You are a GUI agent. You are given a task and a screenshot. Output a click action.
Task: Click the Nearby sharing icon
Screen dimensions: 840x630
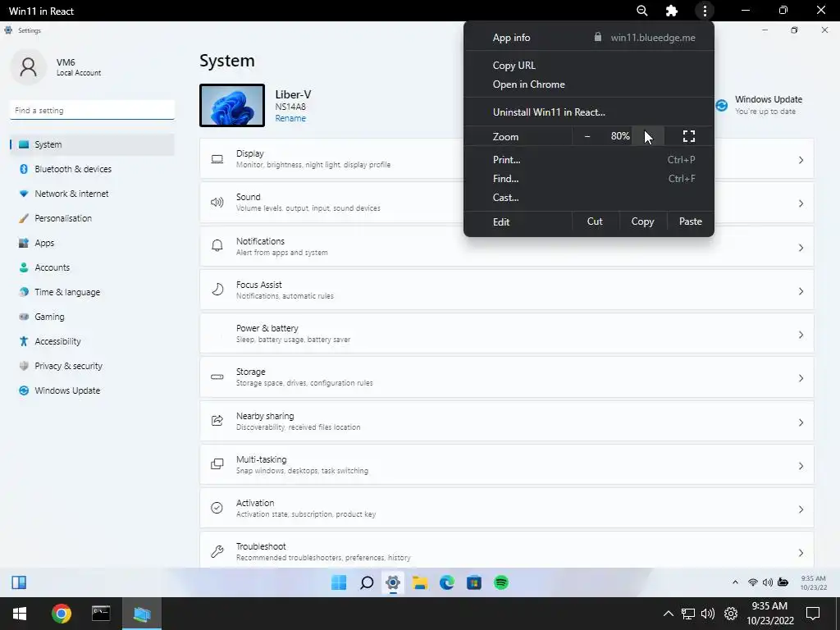point(217,421)
